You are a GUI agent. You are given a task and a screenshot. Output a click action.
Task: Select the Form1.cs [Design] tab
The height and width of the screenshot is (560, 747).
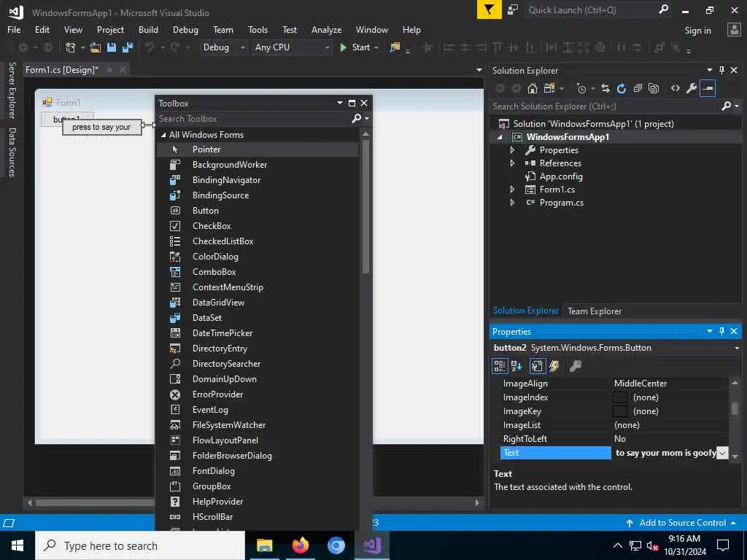62,70
